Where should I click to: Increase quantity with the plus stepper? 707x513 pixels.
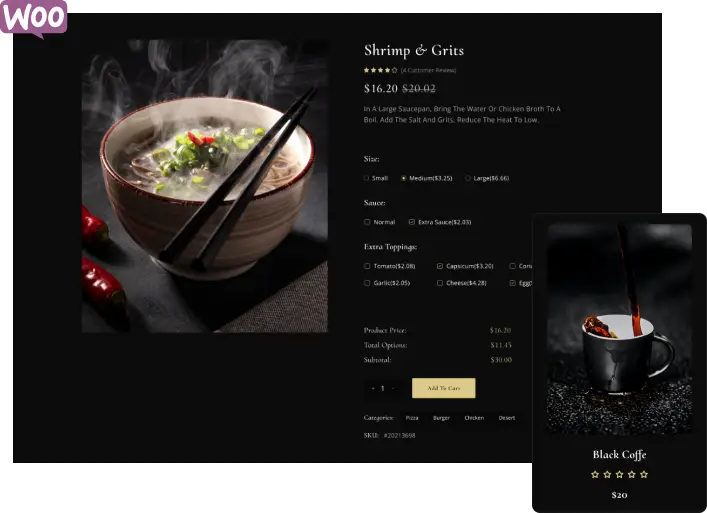393,388
